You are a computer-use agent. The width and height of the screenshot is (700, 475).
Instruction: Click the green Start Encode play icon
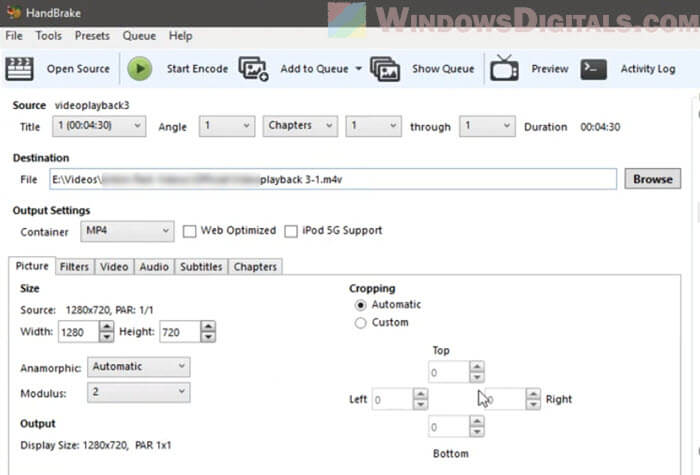coord(140,69)
